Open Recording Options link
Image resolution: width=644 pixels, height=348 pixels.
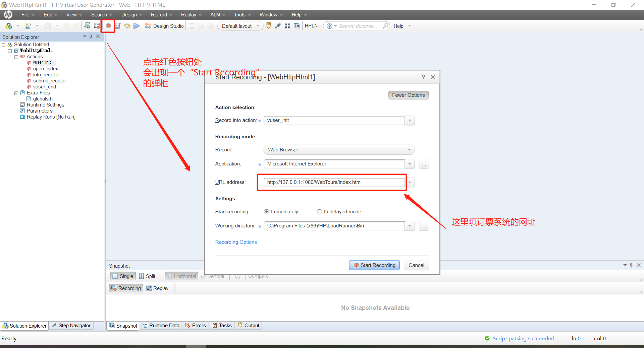236,242
